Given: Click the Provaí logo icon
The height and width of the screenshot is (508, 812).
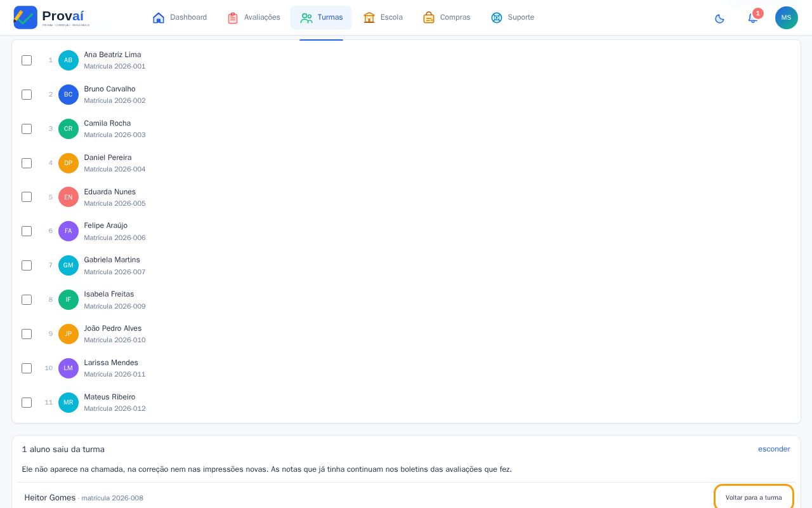Looking at the screenshot, I should [25, 17].
